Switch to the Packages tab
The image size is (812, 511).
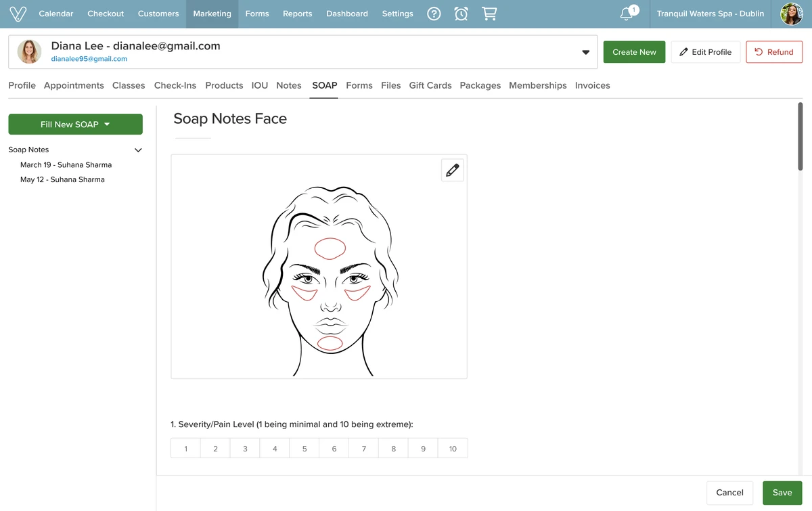(x=480, y=85)
